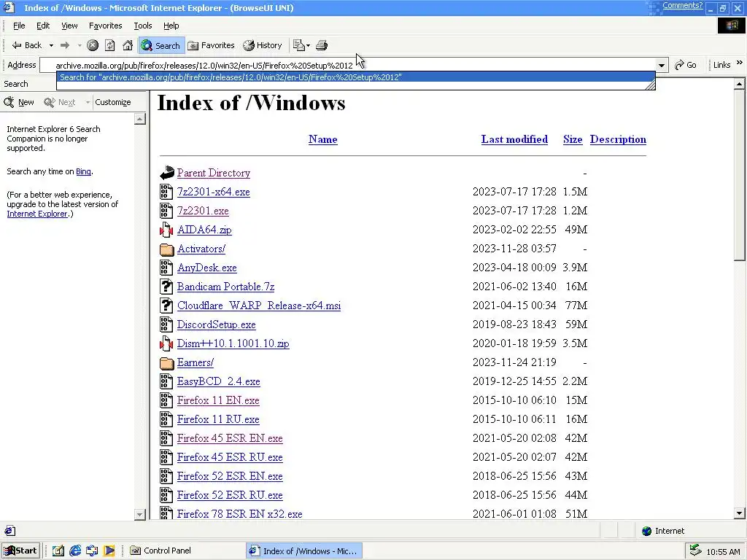Download Firefox 11 RU.exe link
The width and height of the screenshot is (747, 560).
click(x=218, y=419)
